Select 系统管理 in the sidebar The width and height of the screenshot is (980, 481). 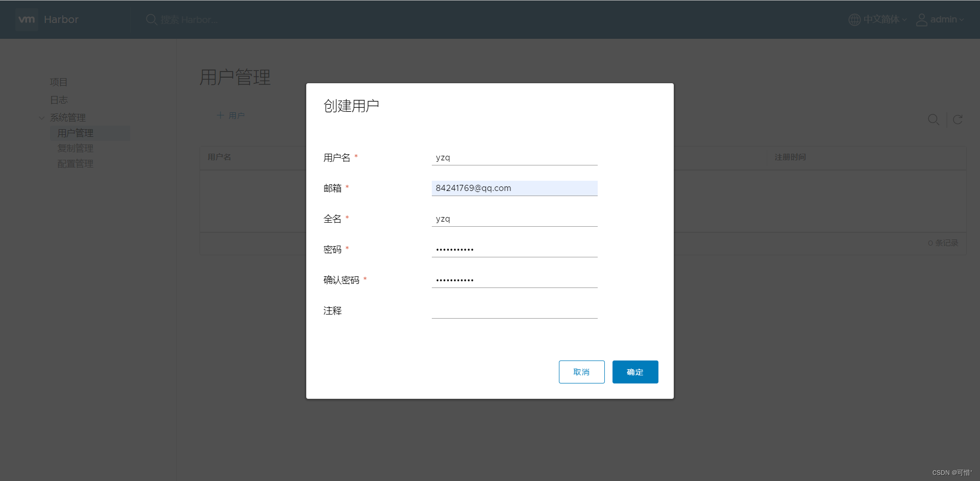pyautogui.click(x=68, y=118)
